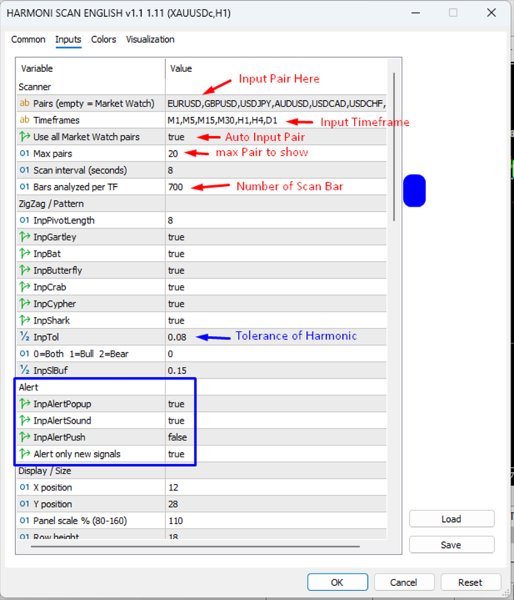Click the boolean icon next to InpShark

pyautogui.click(x=24, y=320)
